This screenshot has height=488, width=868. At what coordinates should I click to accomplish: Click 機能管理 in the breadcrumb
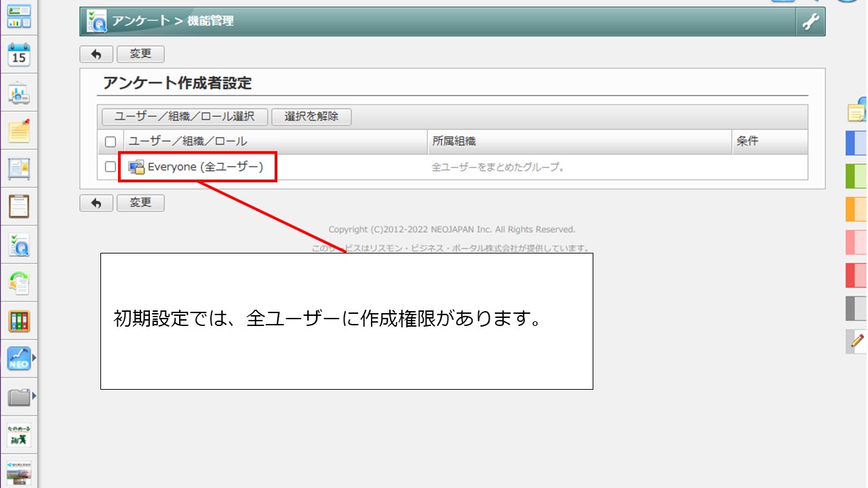coord(210,21)
